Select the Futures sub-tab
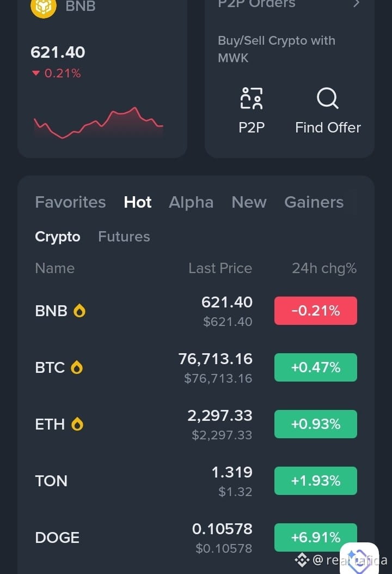This screenshot has height=574, width=392. (x=124, y=237)
